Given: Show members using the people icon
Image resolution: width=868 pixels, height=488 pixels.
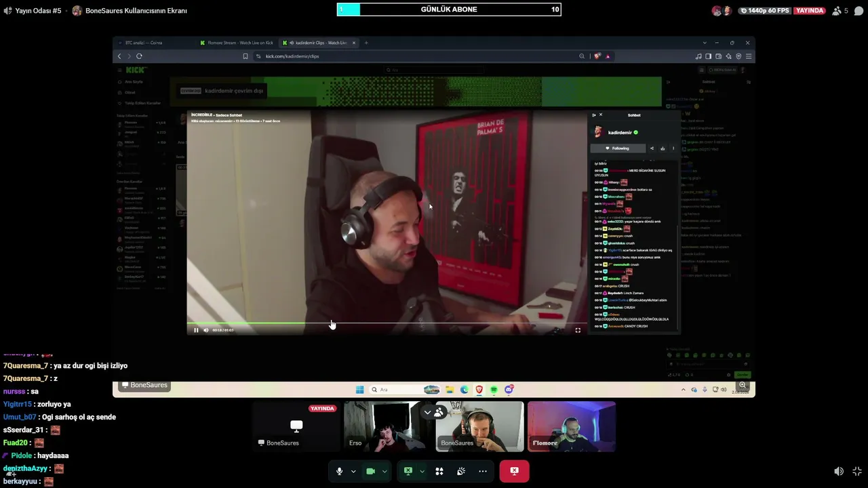Looking at the screenshot, I should pyautogui.click(x=439, y=412).
